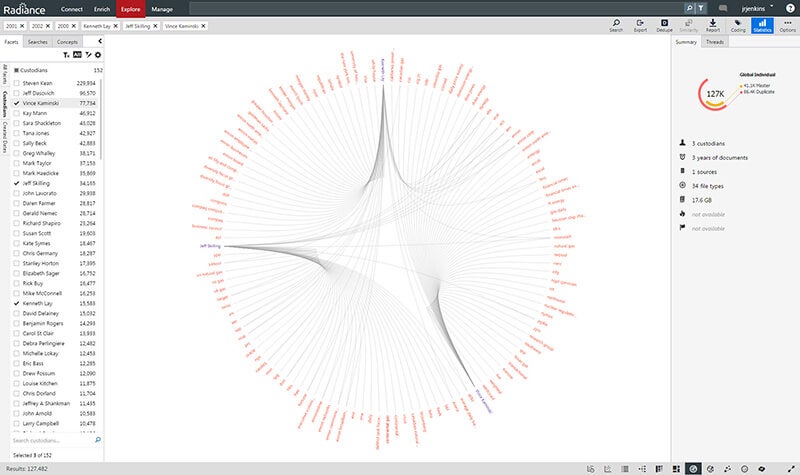Open the Connect menu

tap(71, 9)
